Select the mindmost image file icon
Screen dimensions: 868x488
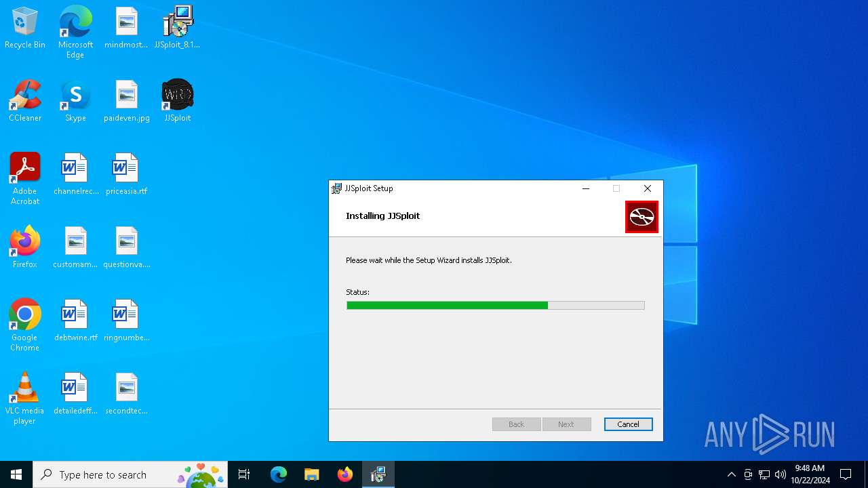pyautogui.click(x=126, y=28)
